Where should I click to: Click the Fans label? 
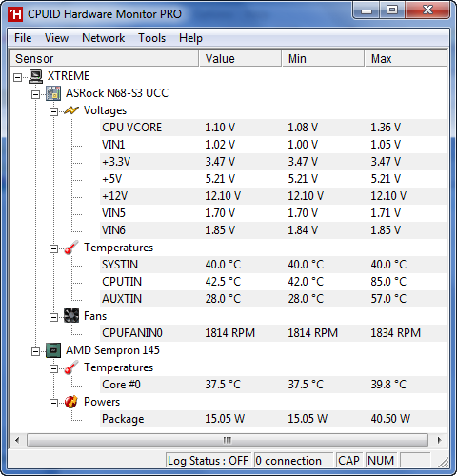click(95, 316)
